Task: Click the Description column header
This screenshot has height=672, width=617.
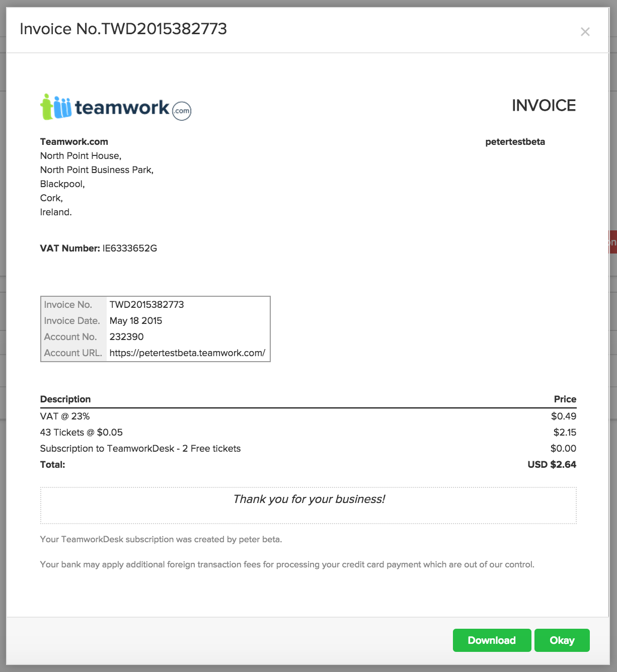Action: click(x=65, y=399)
